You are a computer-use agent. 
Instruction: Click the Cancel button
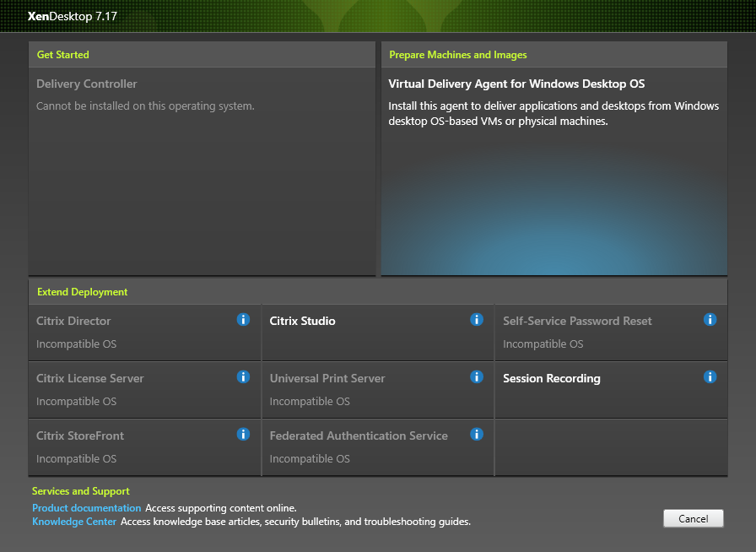point(694,519)
